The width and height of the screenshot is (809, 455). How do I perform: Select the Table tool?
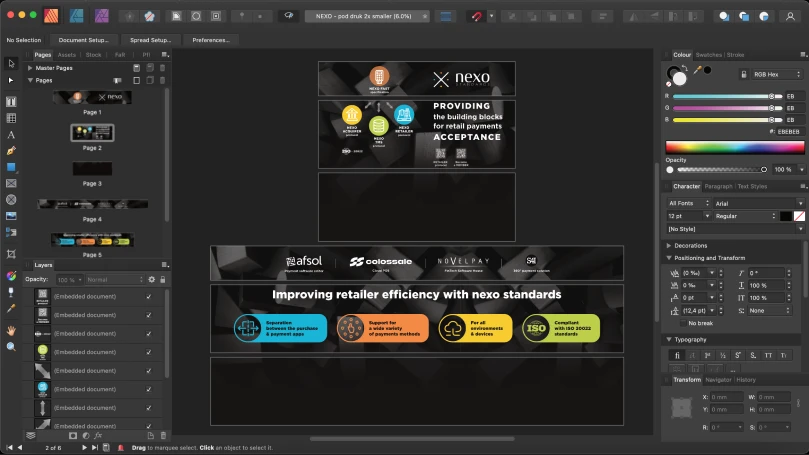coord(11,118)
